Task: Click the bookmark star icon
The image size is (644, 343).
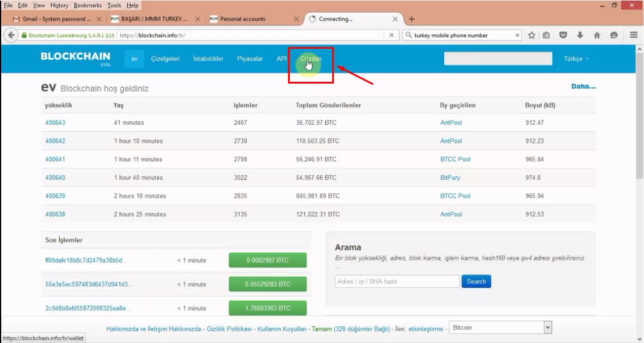Action: coord(531,35)
